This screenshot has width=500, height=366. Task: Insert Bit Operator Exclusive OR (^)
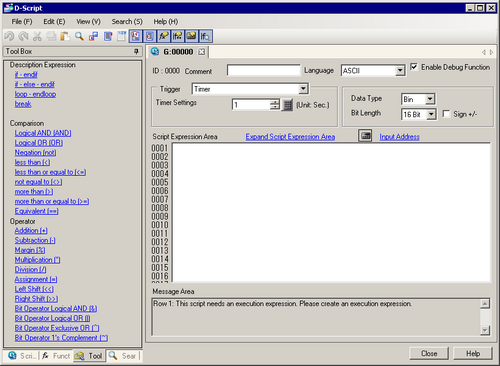[57, 328]
